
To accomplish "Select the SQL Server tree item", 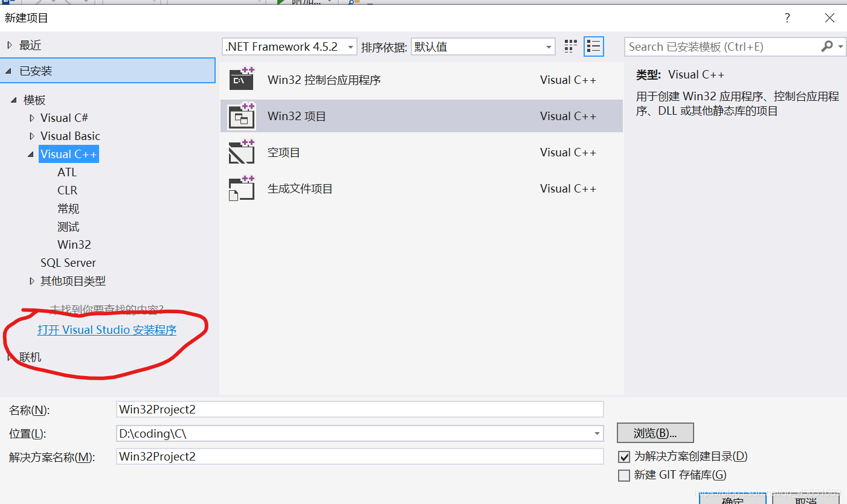I will coord(68,263).
